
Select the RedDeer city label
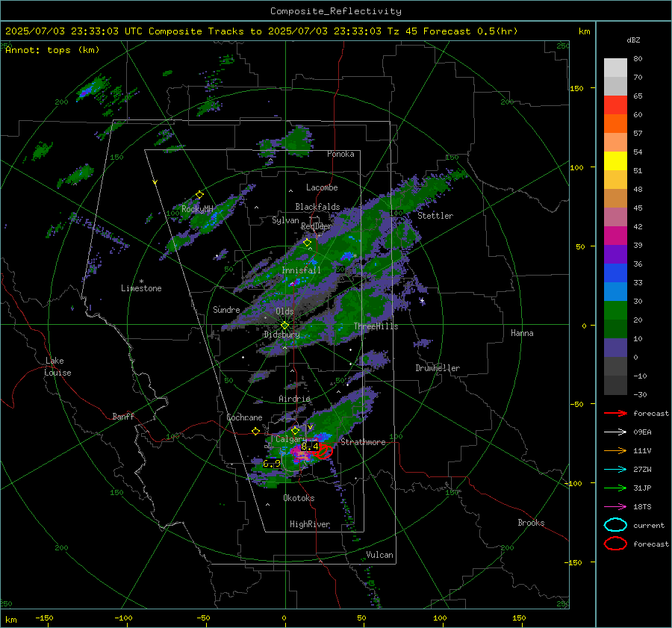click(317, 226)
